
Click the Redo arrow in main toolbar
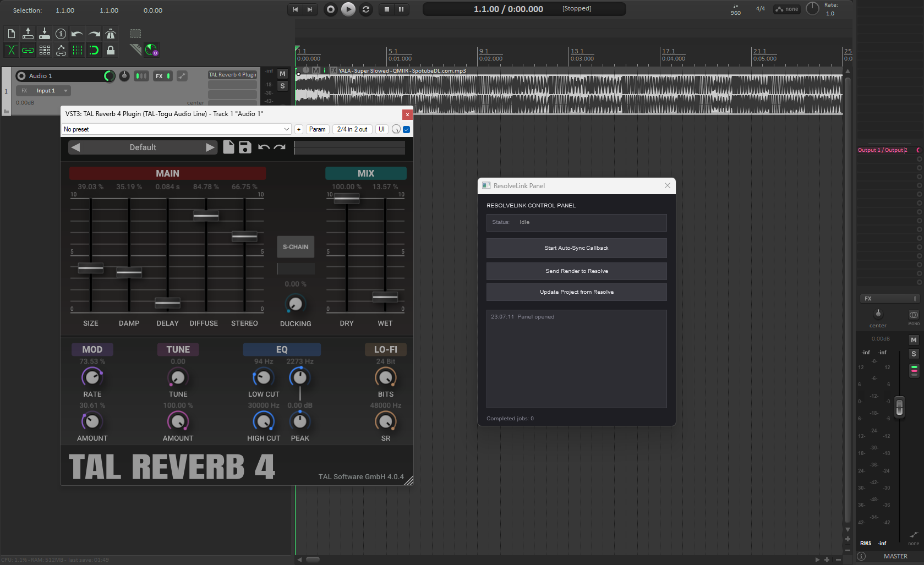tap(94, 34)
